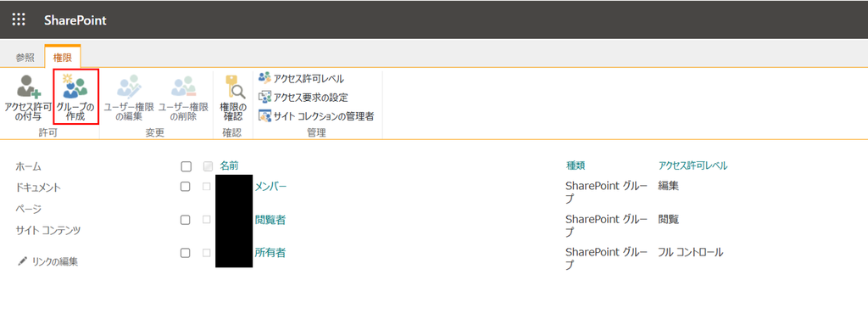
Task: Click the フル コントロール permission text
Action: 690,253
